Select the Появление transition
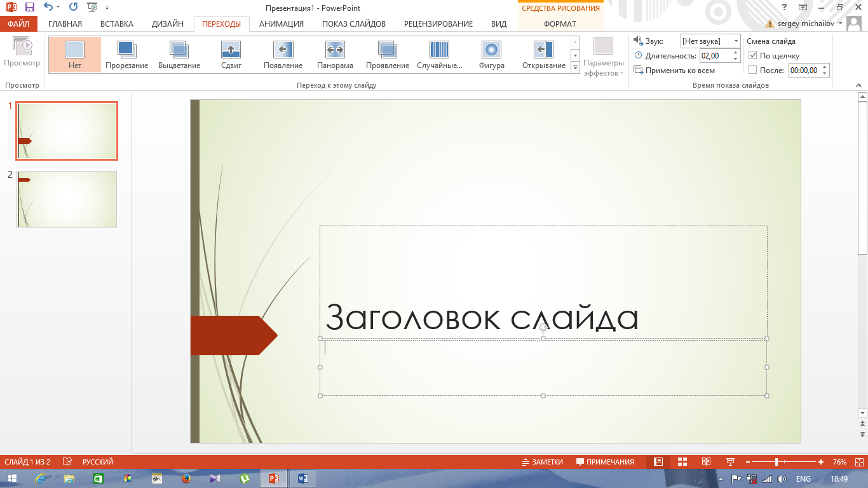This screenshot has height=488, width=868. pos(283,55)
